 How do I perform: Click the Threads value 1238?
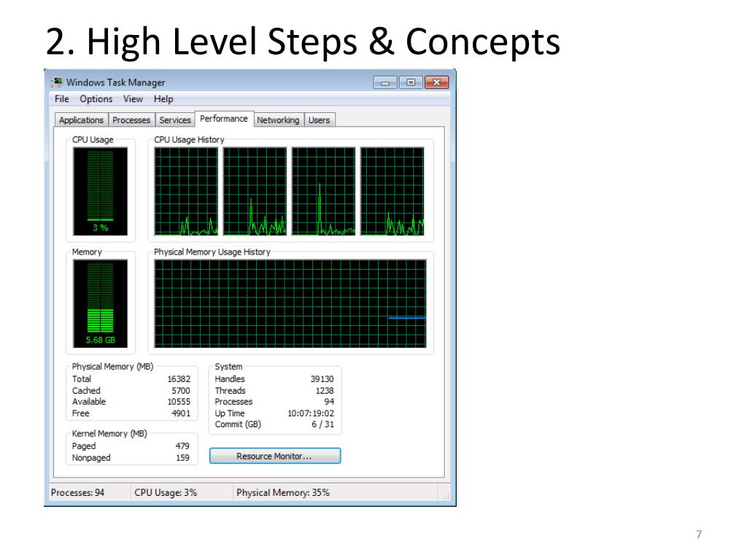click(325, 391)
